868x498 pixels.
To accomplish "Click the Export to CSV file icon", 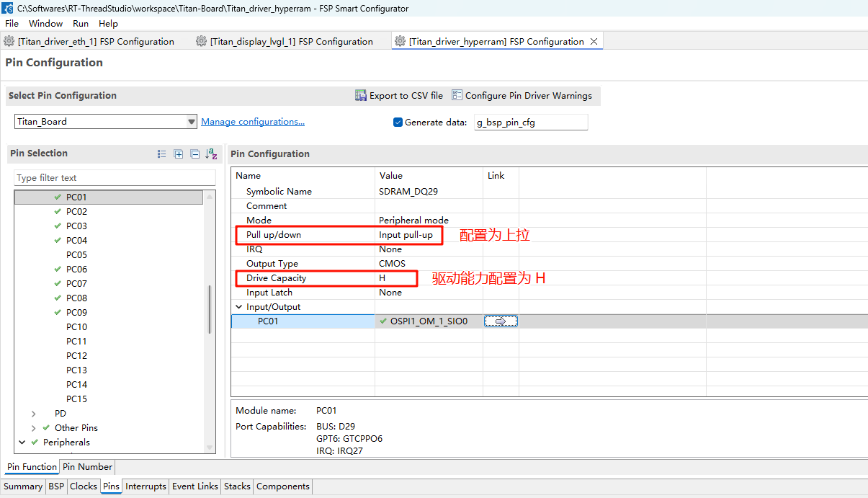I will 361,95.
